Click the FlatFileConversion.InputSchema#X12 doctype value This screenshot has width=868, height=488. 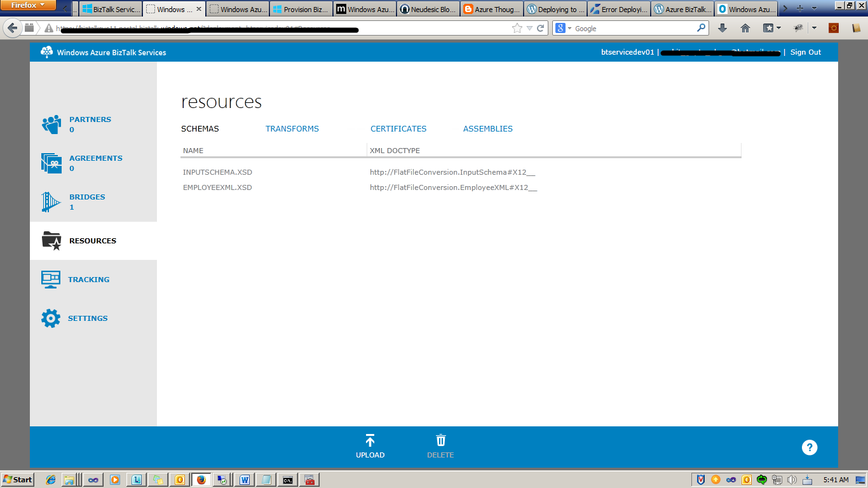click(452, 172)
